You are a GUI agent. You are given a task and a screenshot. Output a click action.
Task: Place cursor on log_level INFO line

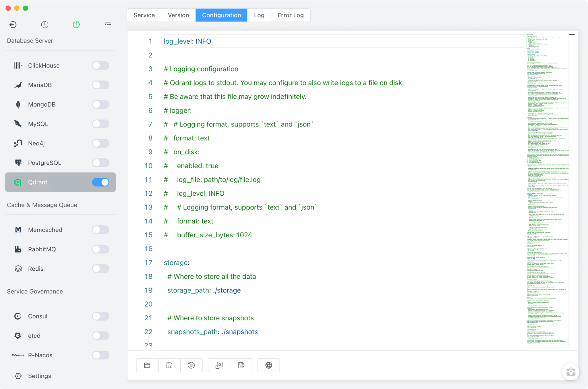[187, 41]
